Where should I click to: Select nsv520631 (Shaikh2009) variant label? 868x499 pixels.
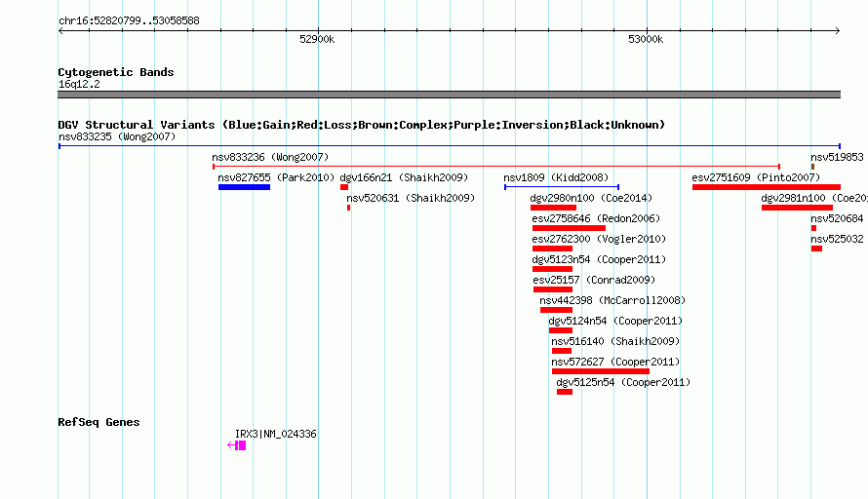pos(411,198)
